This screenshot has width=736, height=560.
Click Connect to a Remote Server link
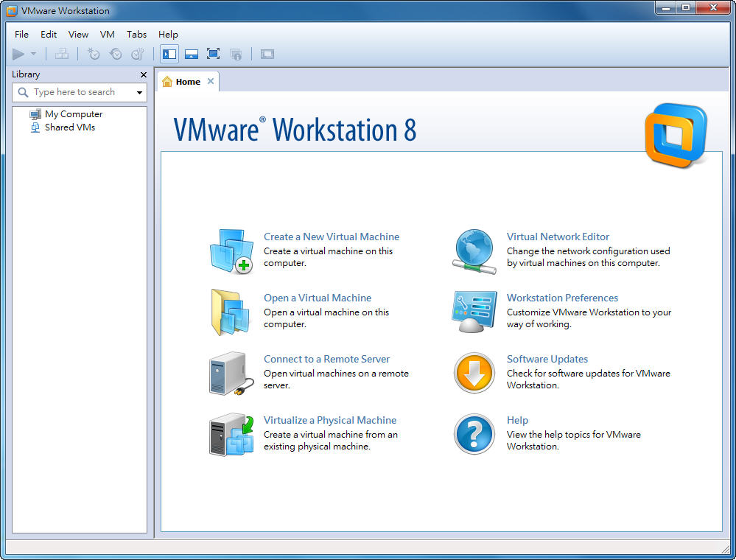point(326,359)
